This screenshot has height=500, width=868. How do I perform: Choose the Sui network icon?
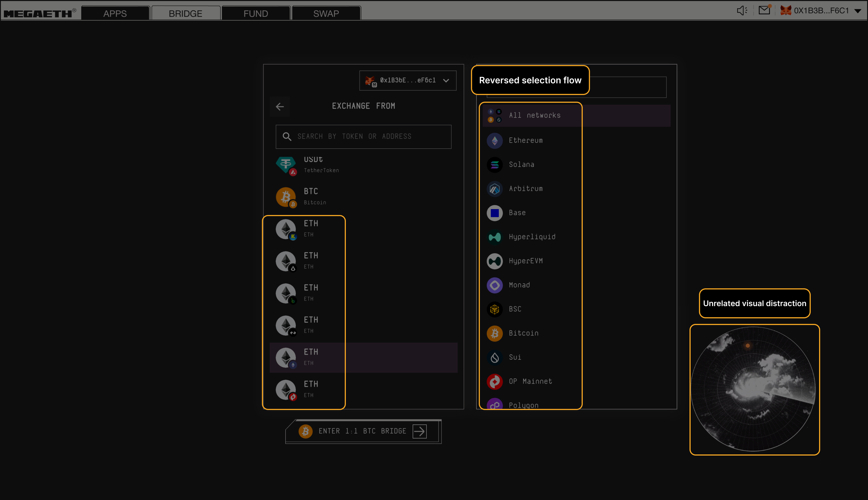coord(495,357)
